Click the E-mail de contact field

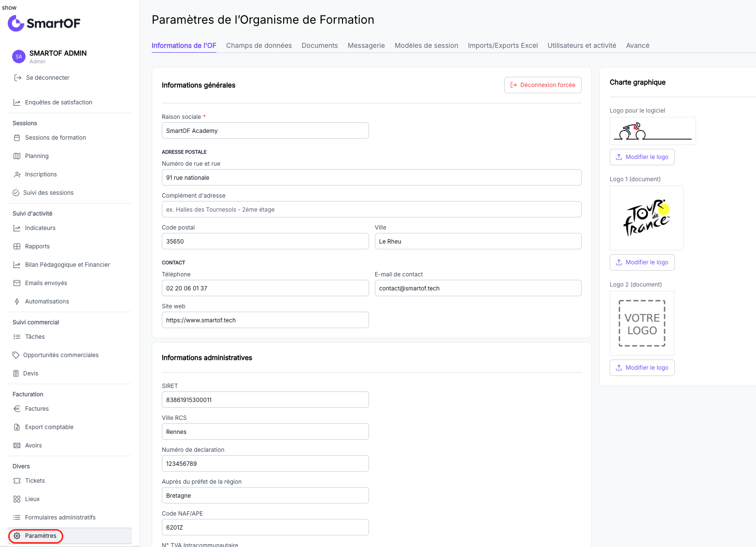coord(478,288)
